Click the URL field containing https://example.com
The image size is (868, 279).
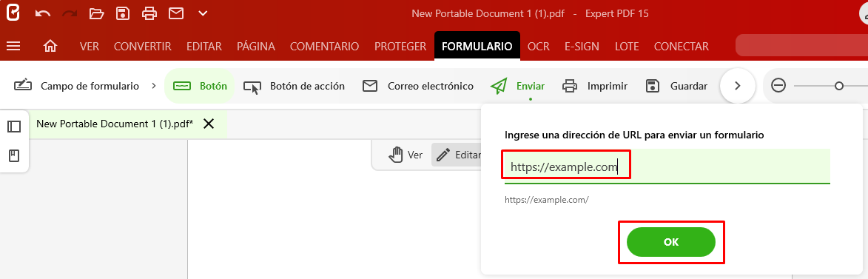pyautogui.click(x=667, y=166)
